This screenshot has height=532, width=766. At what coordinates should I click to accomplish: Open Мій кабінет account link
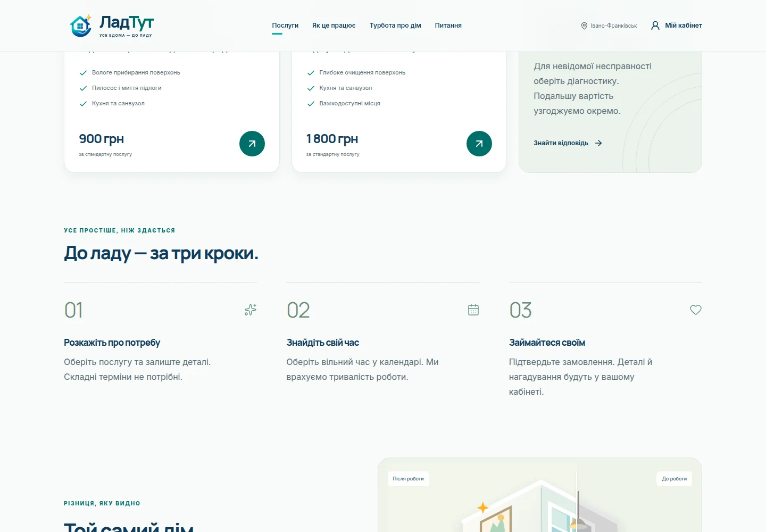677,26
